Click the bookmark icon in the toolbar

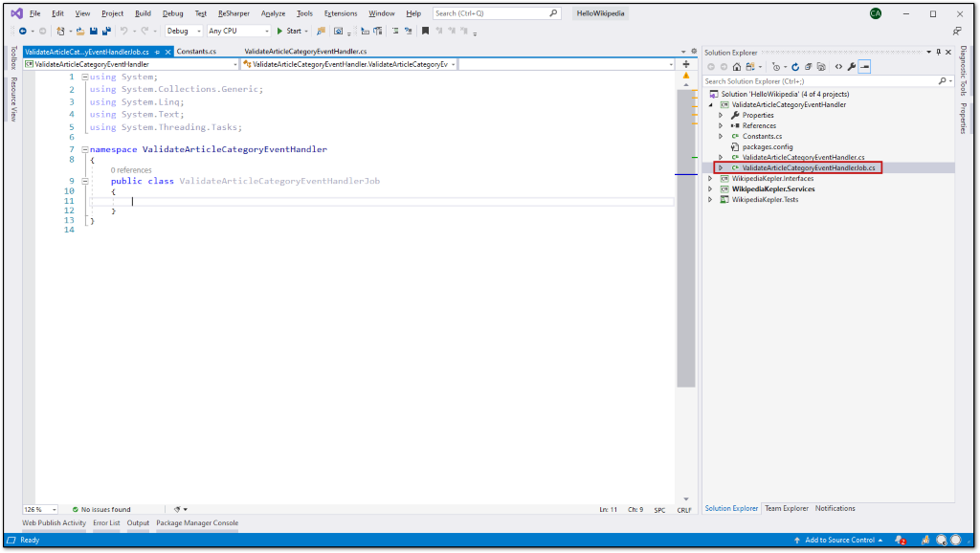coord(425,31)
